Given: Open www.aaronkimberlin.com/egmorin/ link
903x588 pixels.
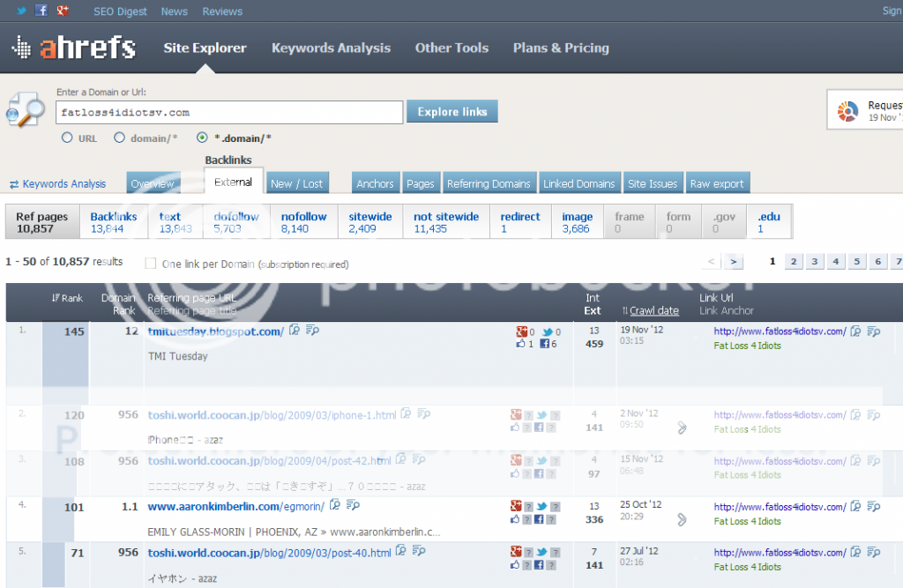Looking at the screenshot, I should pos(236,507).
